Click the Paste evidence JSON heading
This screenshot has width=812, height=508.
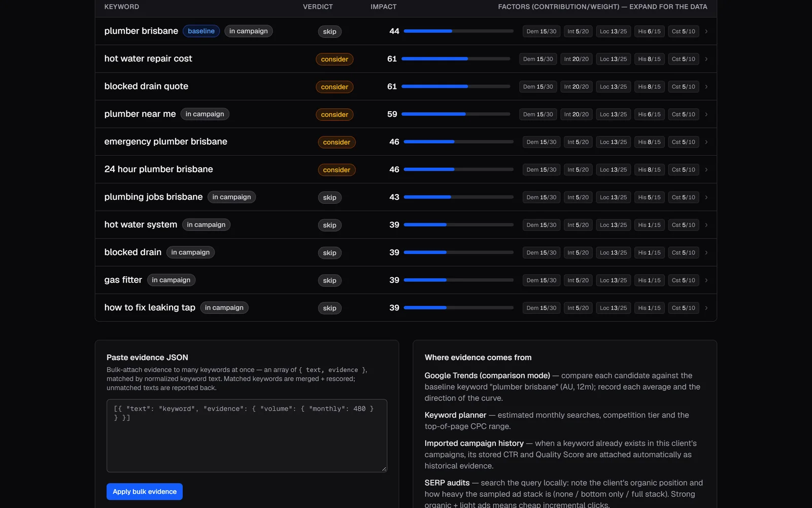click(x=147, y=358)
